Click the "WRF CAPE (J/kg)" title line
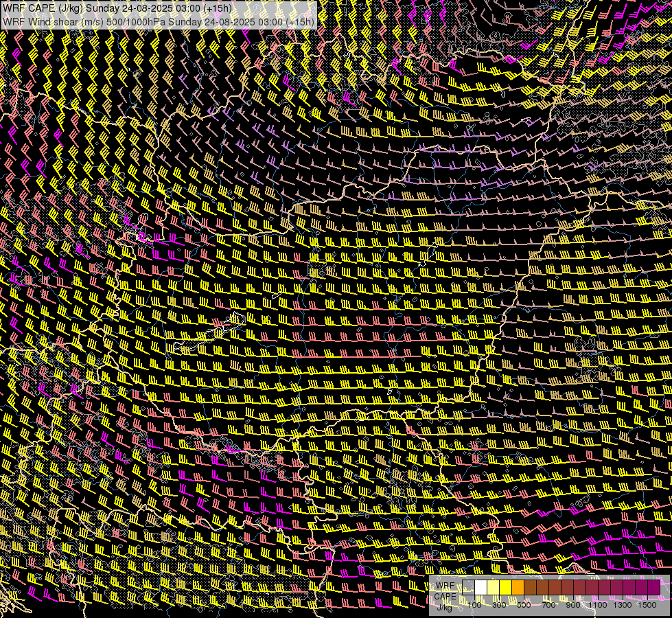This screenshot has height=618, width=672. tap(117, 8)
